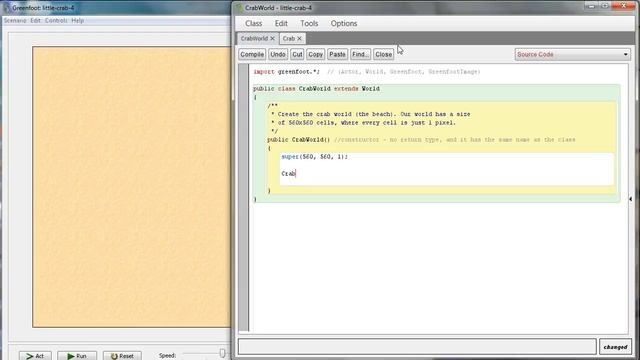Click the line 'super(560, 560, 1);'
The width and height of the screenshot is (640, 360).
tap(314, 157)
